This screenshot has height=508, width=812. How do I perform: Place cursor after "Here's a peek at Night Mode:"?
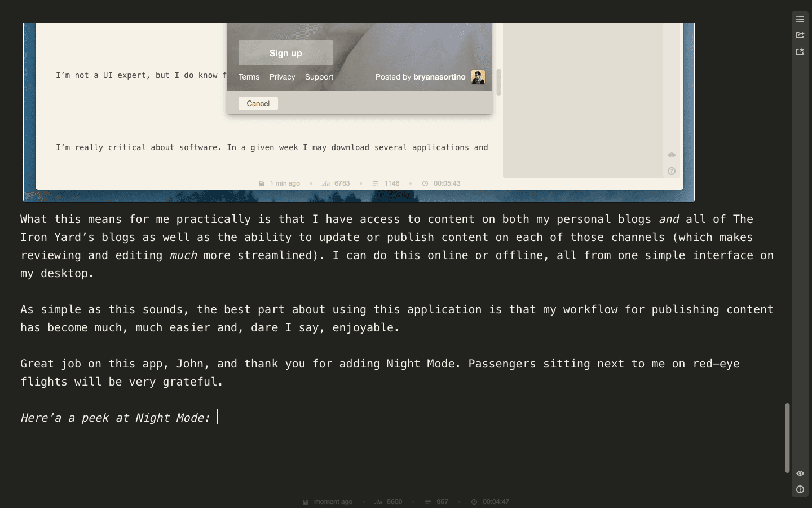coord(217,418)
